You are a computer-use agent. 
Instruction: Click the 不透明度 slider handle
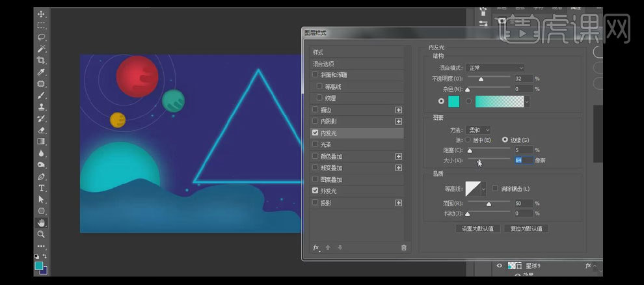pyautogui.click(x=481, y=79)
